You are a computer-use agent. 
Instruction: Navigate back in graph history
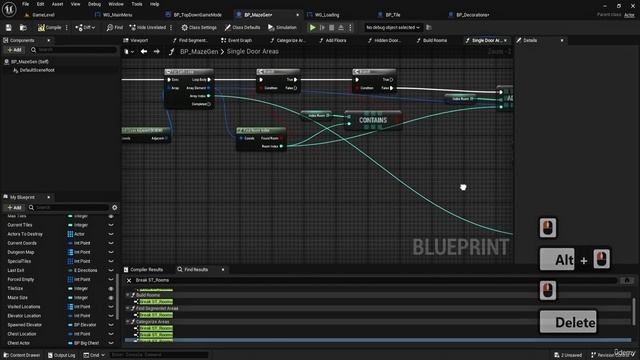tap(144, 52)
